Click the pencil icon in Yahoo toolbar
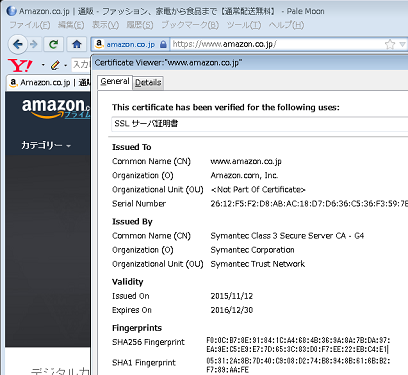Image resolution: width=408 pixels, height=375 pixels. click(x=55, y=65)
